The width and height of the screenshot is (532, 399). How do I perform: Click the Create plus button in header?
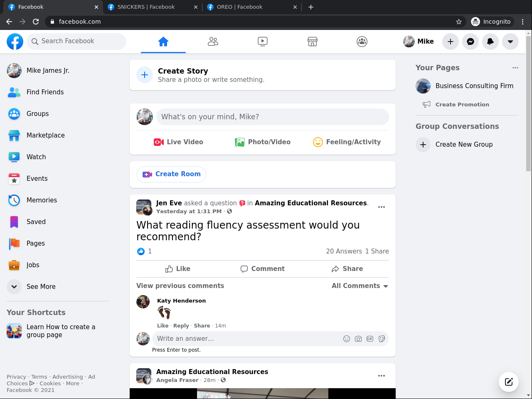451,42
